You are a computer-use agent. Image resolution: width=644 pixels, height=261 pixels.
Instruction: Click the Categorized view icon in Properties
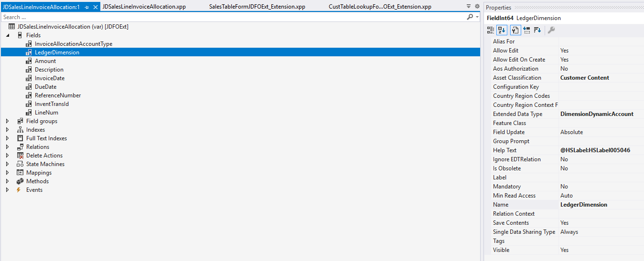click(491, 30)
